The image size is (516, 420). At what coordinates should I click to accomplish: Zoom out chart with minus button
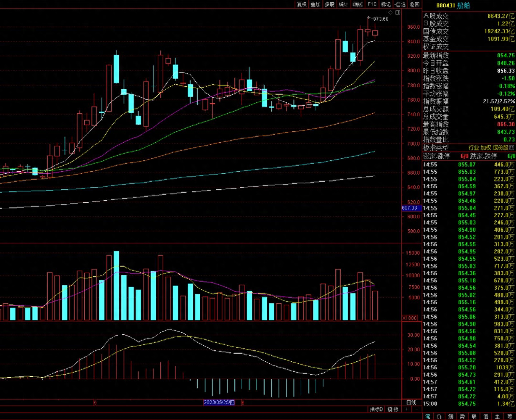pos(417,409)
